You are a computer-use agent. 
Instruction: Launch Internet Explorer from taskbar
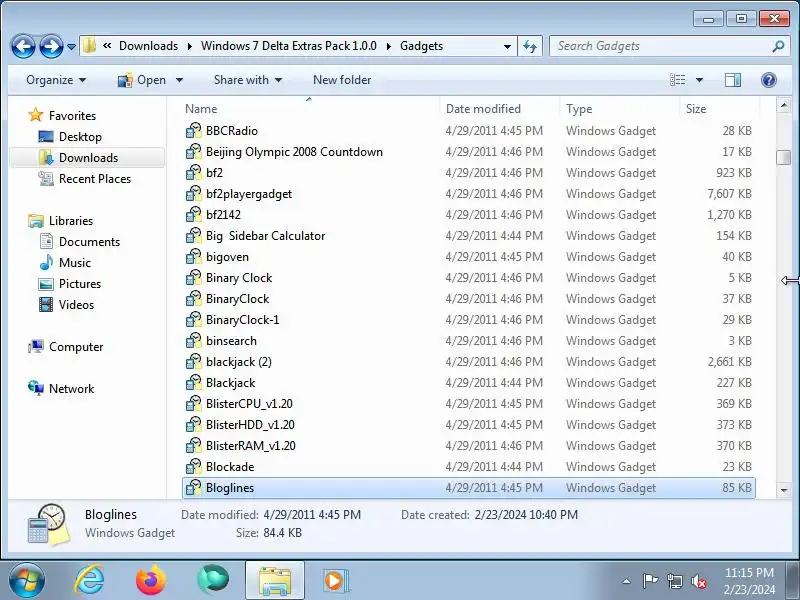89,581
